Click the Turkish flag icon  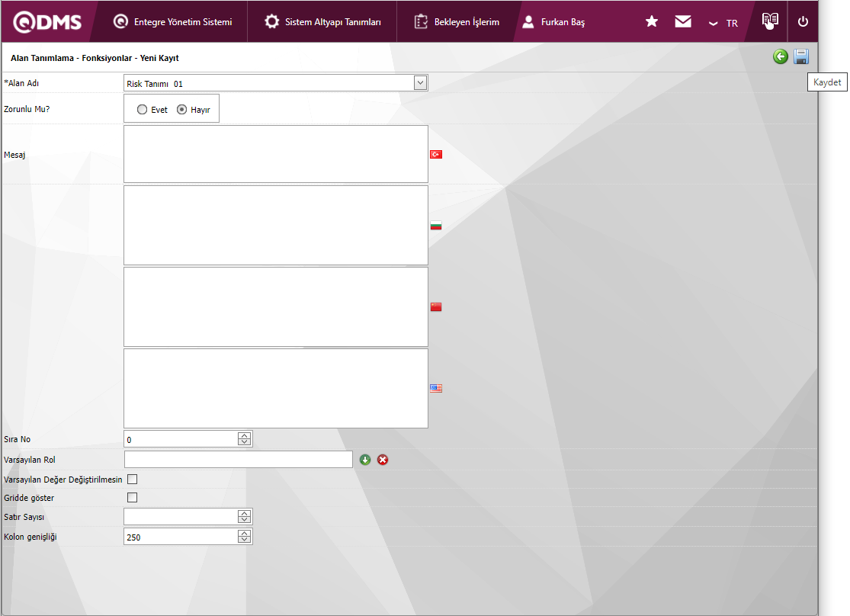[x=436, y=155]
